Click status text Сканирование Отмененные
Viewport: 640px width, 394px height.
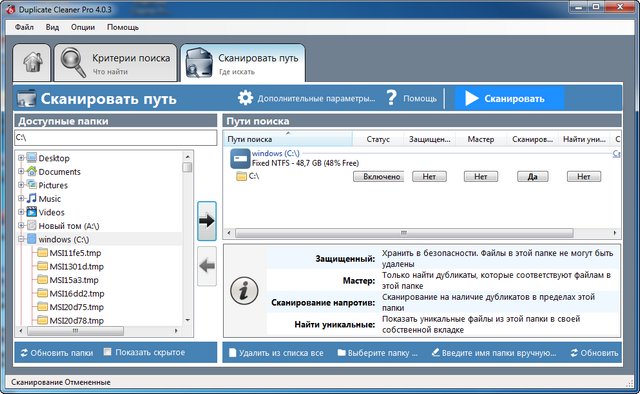tap(61, 382)
